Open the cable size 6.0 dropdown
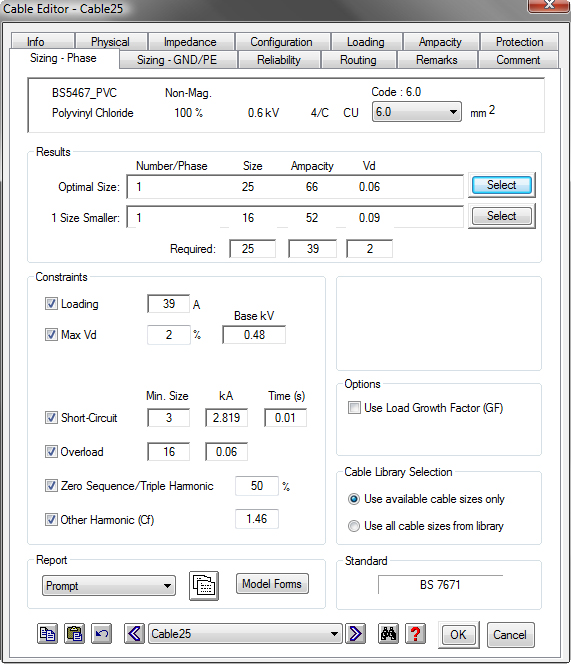 pos(417,112)
